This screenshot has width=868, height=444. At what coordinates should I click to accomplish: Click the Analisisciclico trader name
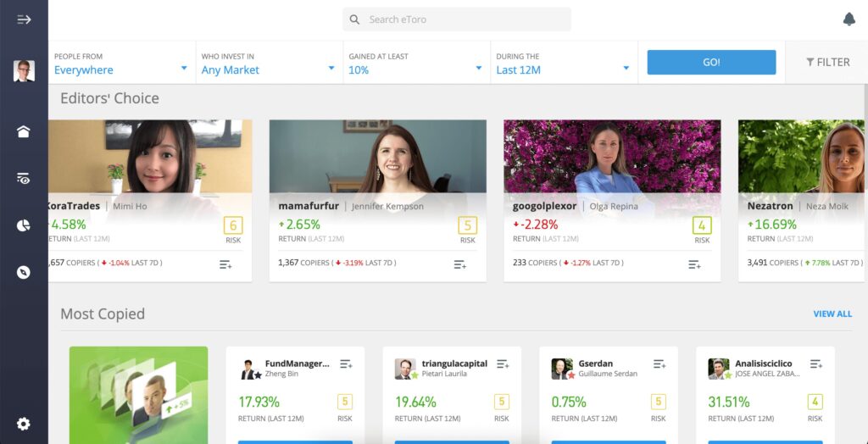[764, 364]
